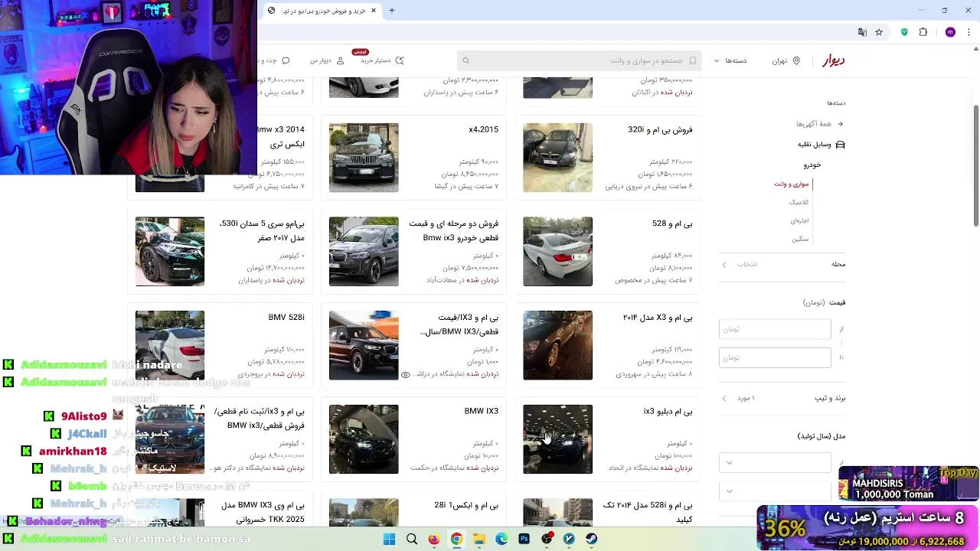Click the translate page icon in Chrome
The width and height of the screenshot is (980, 551).
pos(862,32)
